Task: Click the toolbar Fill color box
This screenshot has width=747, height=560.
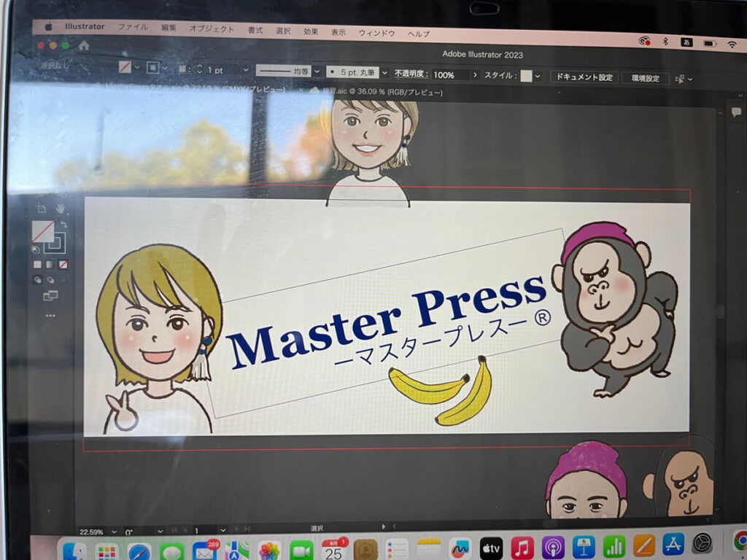Action: click(43, 231)
